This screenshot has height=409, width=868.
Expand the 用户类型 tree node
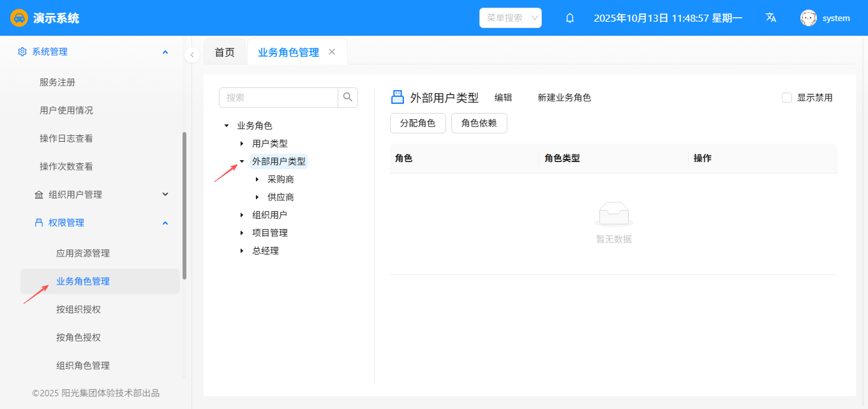click(242, 144)
